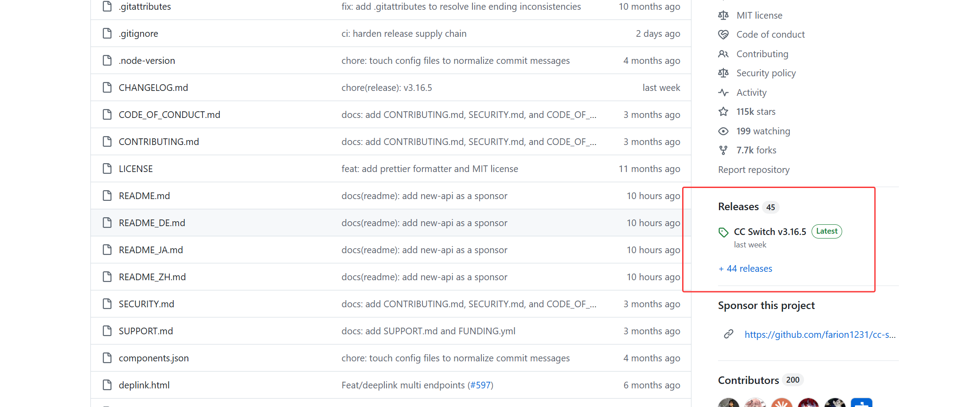
Task: Click the file icon beside CODE_OF_CONDUCT.md
Action: (x=107, y=114)
